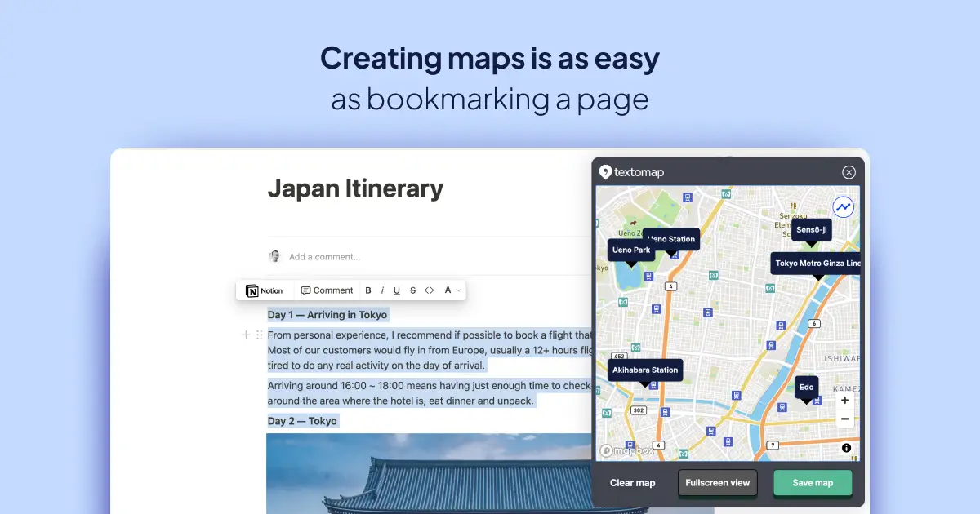Click the temple cover image

tap(430, 473)
